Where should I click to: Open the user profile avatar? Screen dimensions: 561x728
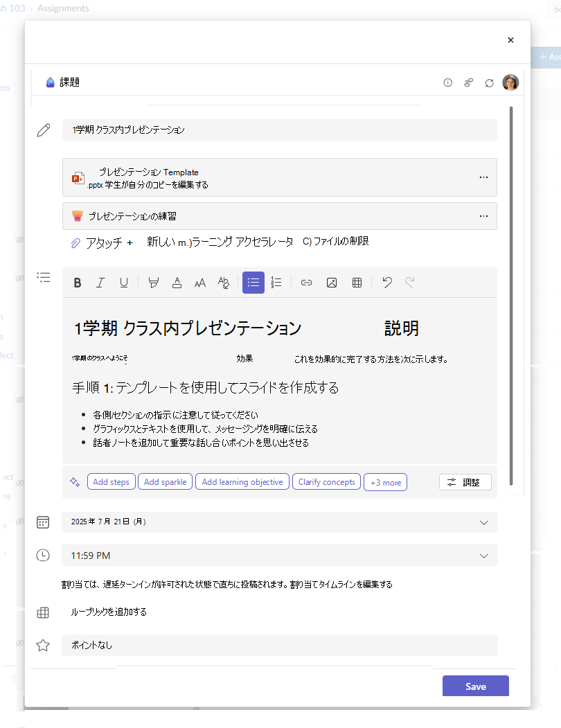click(x=510, y=82)
